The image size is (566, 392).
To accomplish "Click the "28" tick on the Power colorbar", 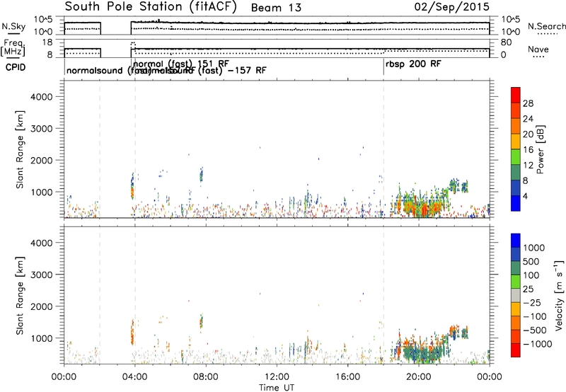I will [528, 103].
